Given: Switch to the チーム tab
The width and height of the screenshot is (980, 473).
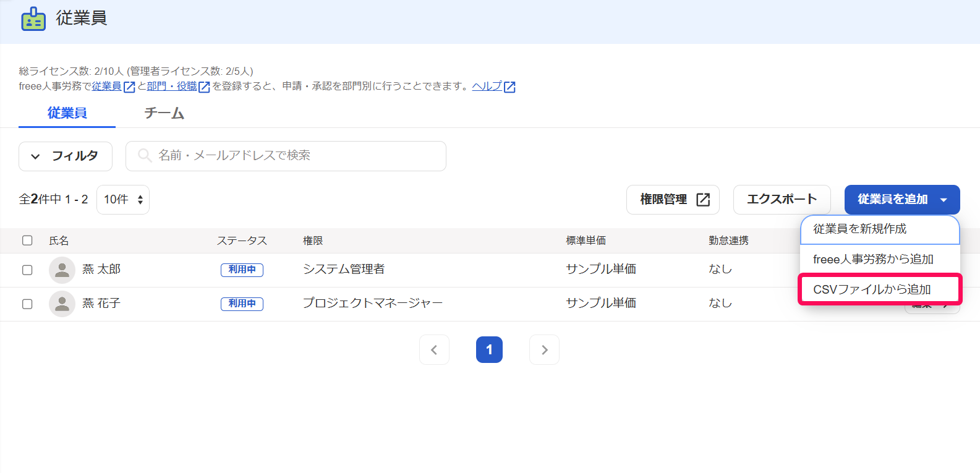Looking at the screenshot, I should pos(164,113).
